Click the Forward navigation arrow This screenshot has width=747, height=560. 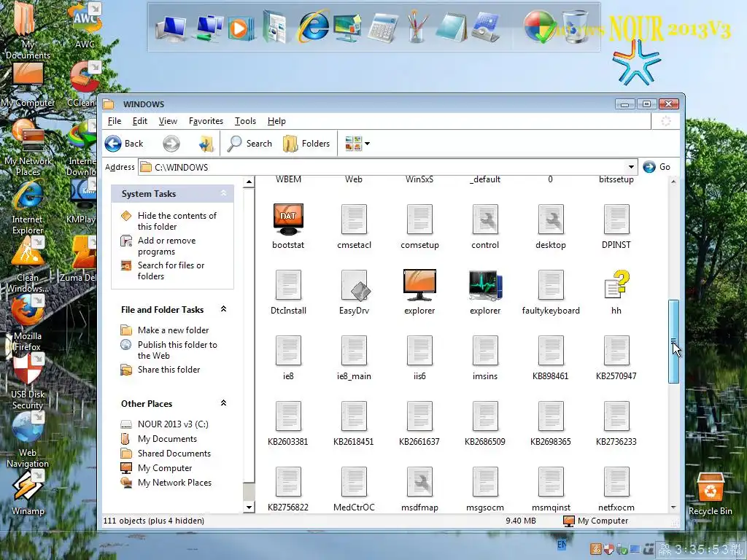tap(171, 144)
